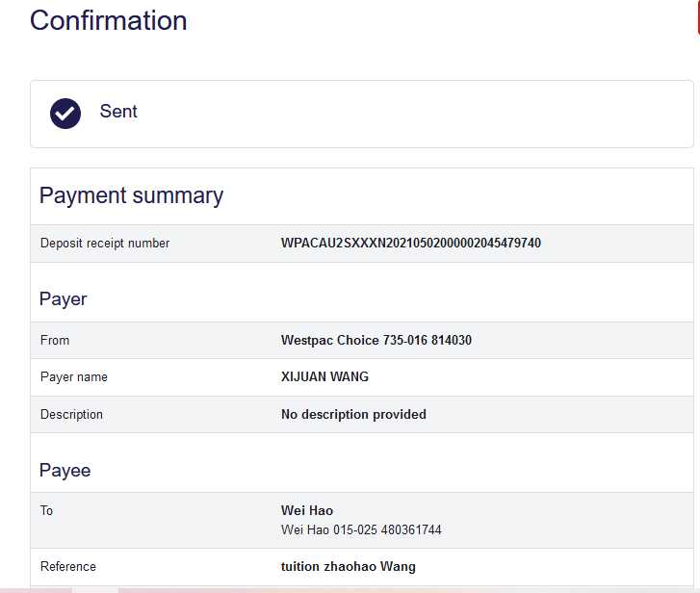Click the red element at top-right edge
Viewport: 700px width, 593px height.
[x=697, y=19]
